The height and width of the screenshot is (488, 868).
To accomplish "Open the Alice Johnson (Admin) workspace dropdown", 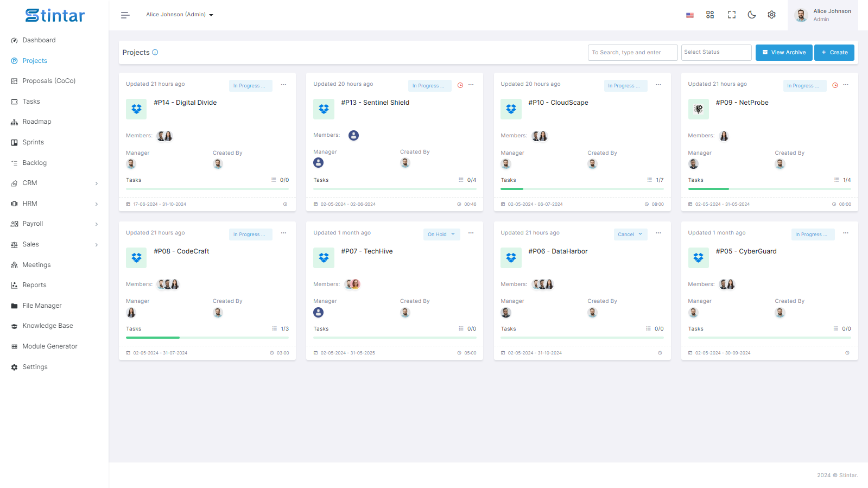I will click(180, 15).
